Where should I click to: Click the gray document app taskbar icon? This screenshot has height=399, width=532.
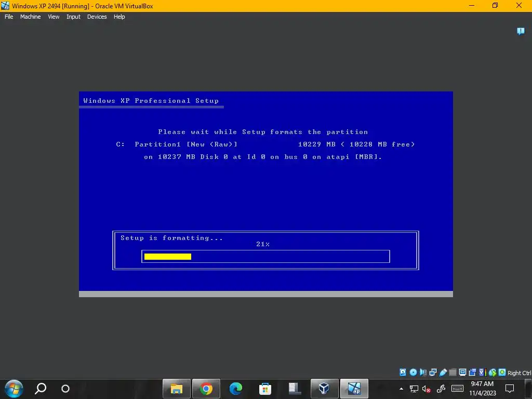[295, 389]
